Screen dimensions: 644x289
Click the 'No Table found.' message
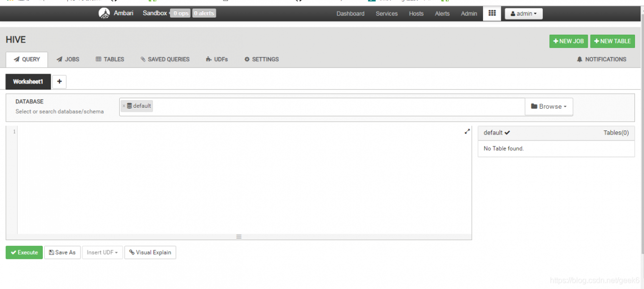504,149
